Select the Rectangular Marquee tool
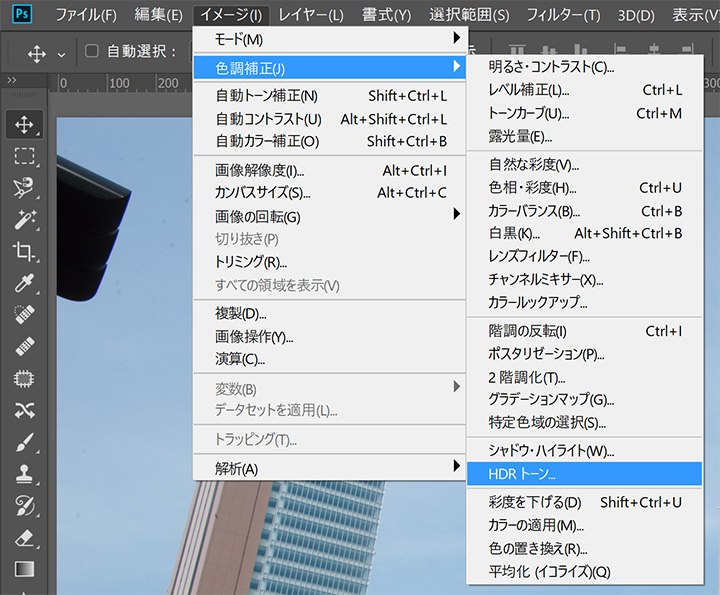720x595 pixels. tap(25, 156)
